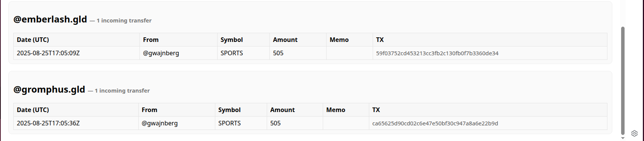Image resolution: width=644 pixels, height=141 pixels.
Task: Click empty Memo cell in gromphus row
Action: point(346,123)
